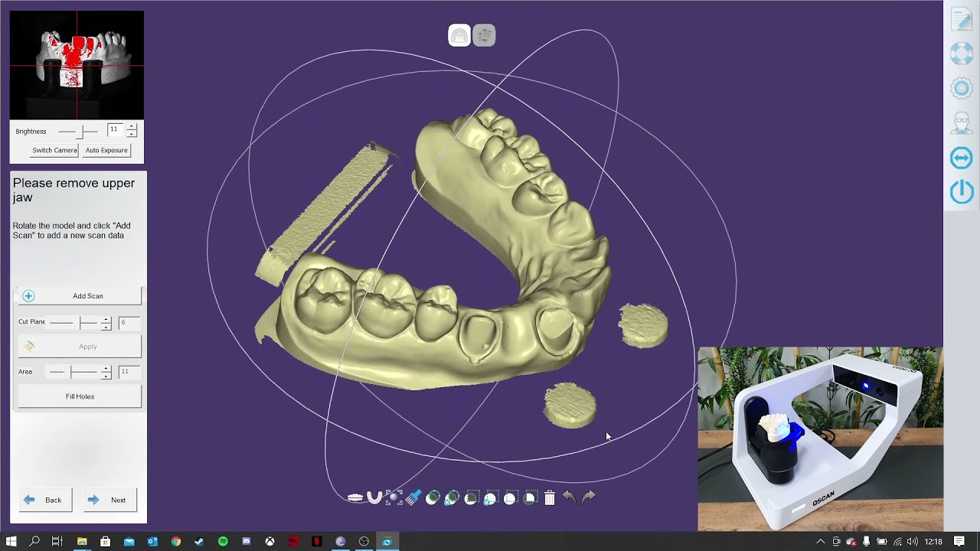Click the 'Please remove upper jaw' text
Screen dimensions: 980x551
[73, 190]
